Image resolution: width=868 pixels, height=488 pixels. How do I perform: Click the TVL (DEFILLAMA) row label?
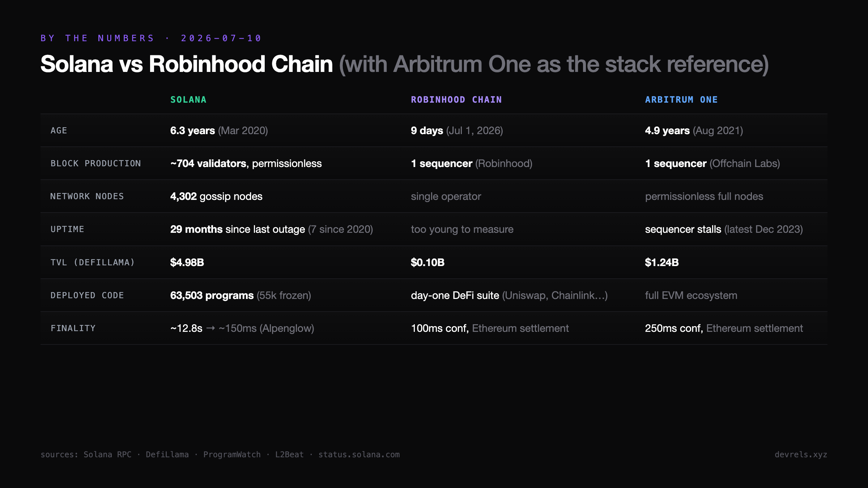(x=93, y=262)
